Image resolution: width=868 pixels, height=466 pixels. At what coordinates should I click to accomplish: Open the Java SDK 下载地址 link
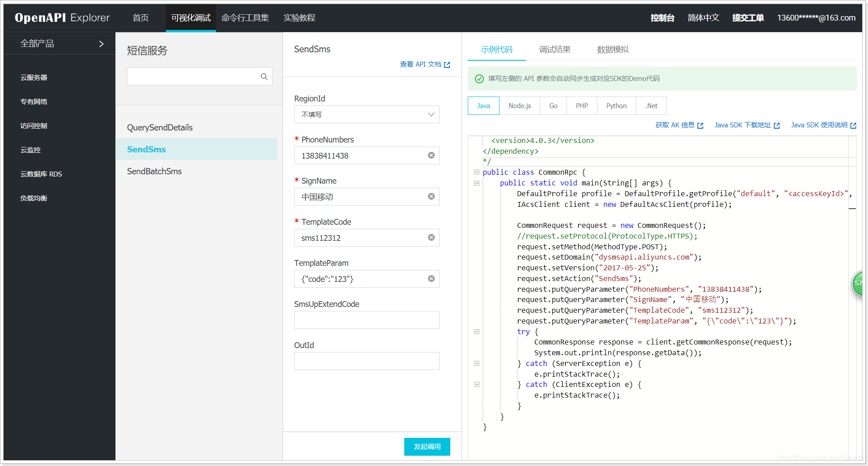click(743, 125)
